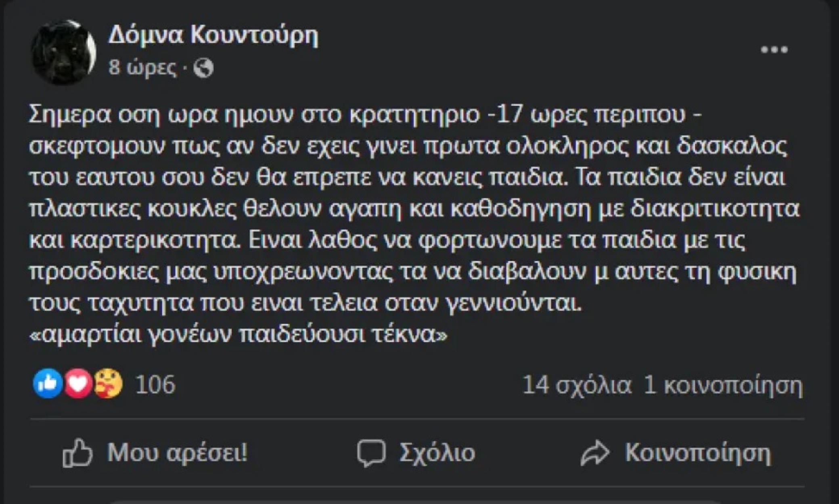Click the post's first line mentioning κρατητηριο
The image size is (839, 504).
365,115
